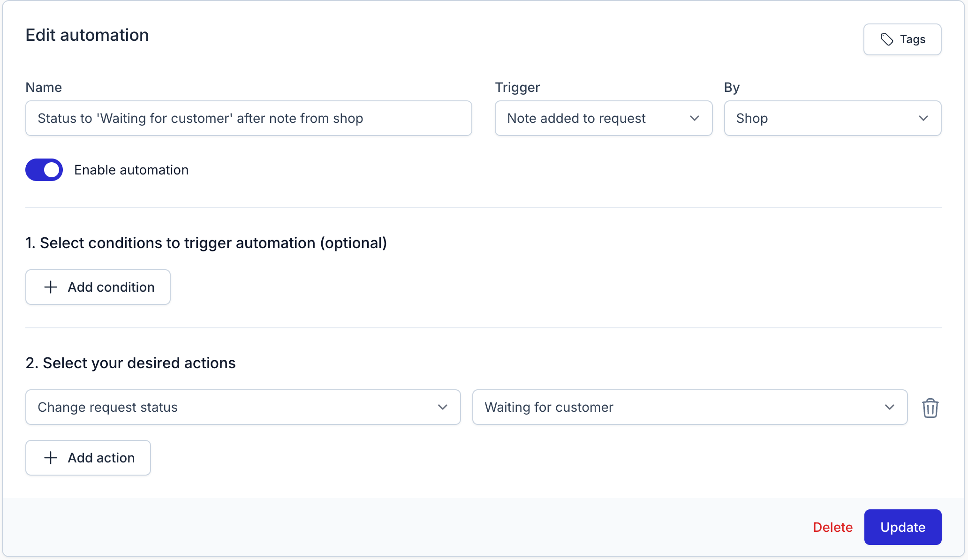968x560 pixels.
Task: Open the Trigger dropdown 'Note added to request'
Action: click(603, 118)
